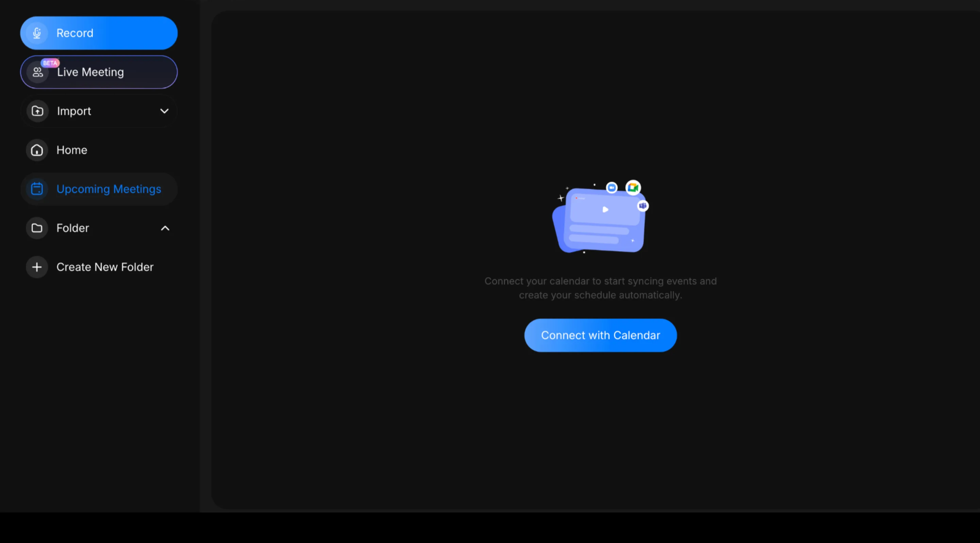Screen dimensions: 980x543
Task: Click the BETA badge on Live Meeting
Action: 50,63
